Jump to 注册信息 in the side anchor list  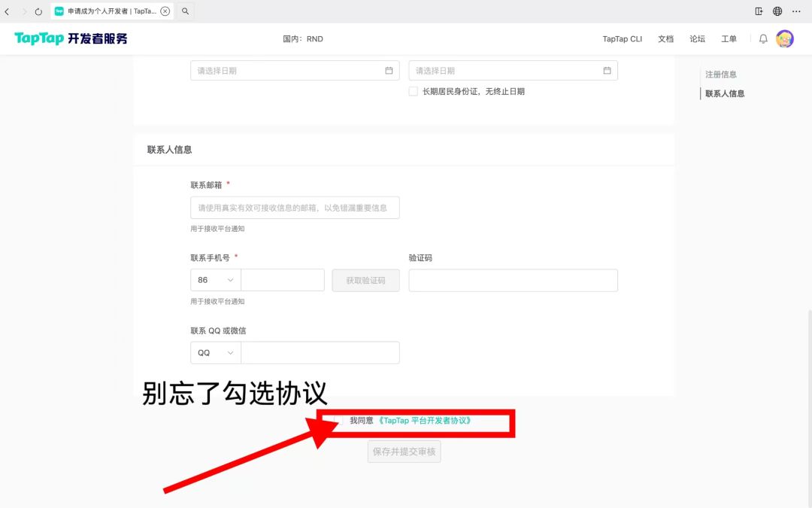tap(721, 74)
